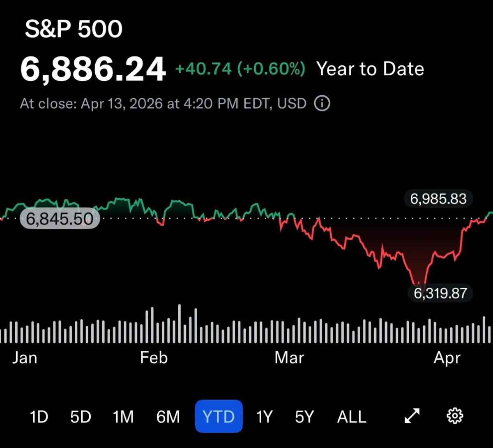Toggle to the 5D view
The image size is (493, 448).
tap(81, 416)
